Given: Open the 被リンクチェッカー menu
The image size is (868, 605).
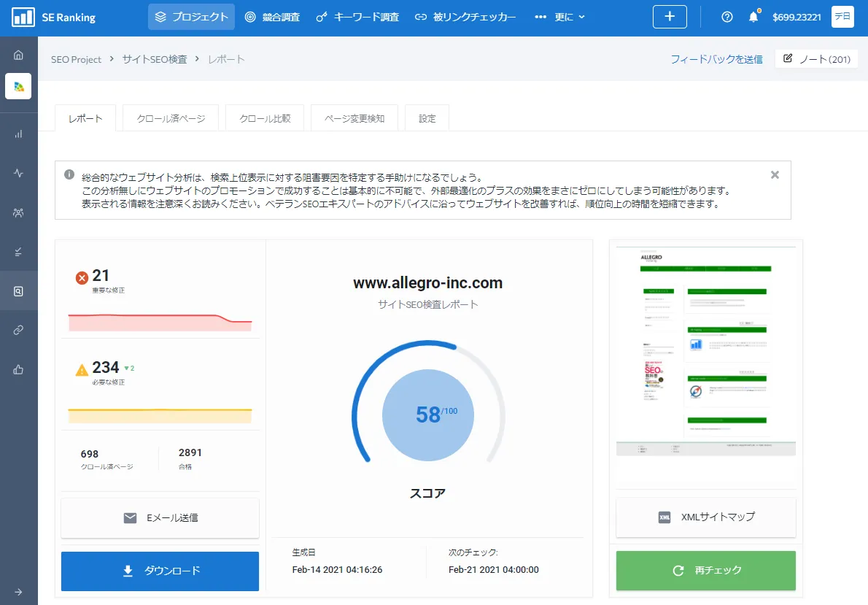Looking at the screenshot, I should tap(465, 18).
